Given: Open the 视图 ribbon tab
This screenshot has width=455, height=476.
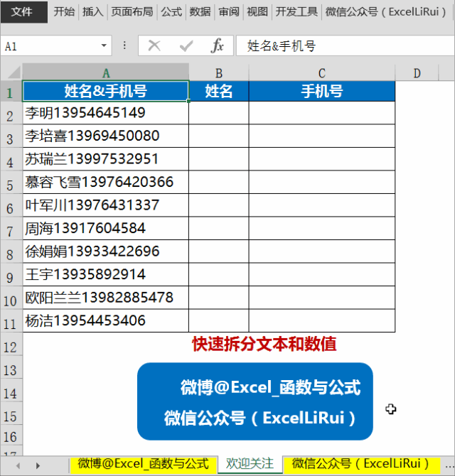Looking at the screenshot, I should 257,12.
